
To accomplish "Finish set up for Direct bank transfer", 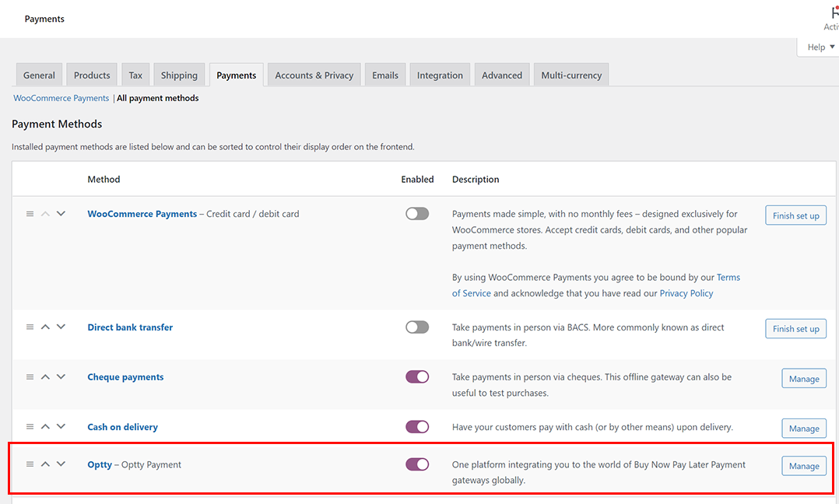I will pos(795,329).
